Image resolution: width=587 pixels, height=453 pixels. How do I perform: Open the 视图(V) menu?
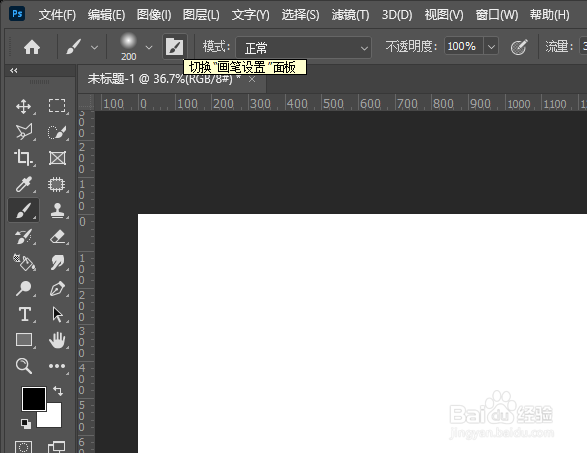click(x=444, y=15)
